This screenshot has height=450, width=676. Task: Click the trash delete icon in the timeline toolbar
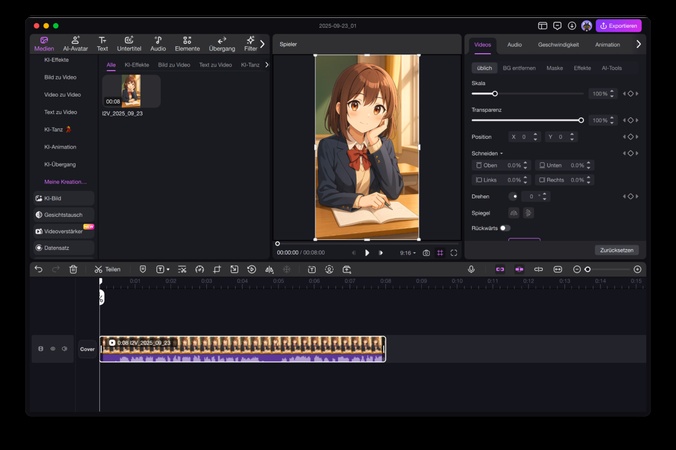point(73,269)
